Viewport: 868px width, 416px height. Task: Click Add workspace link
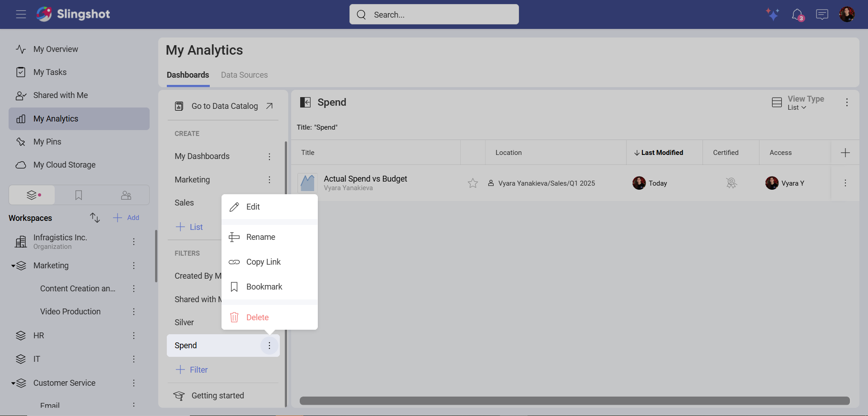coord(127,218)
